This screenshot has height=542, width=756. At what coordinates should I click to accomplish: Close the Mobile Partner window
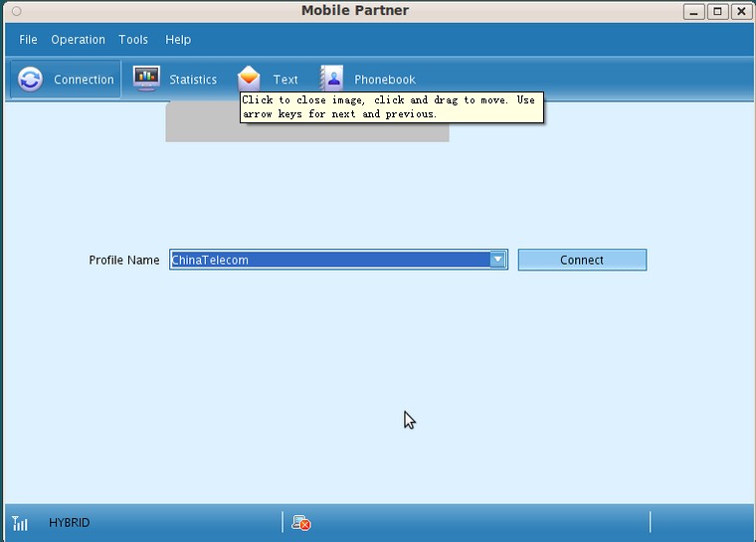740,11
